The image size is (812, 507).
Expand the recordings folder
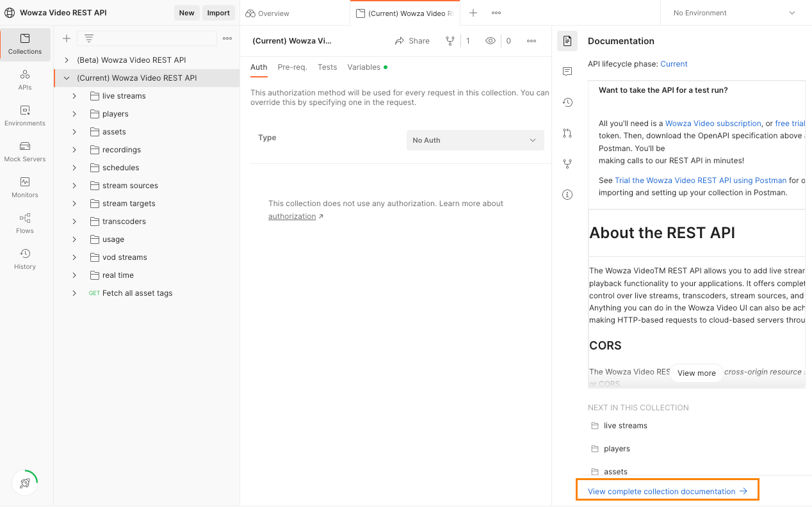[74, 150]
